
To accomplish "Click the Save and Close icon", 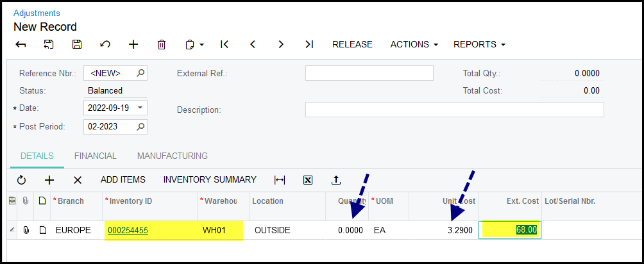I will (49, 44).
